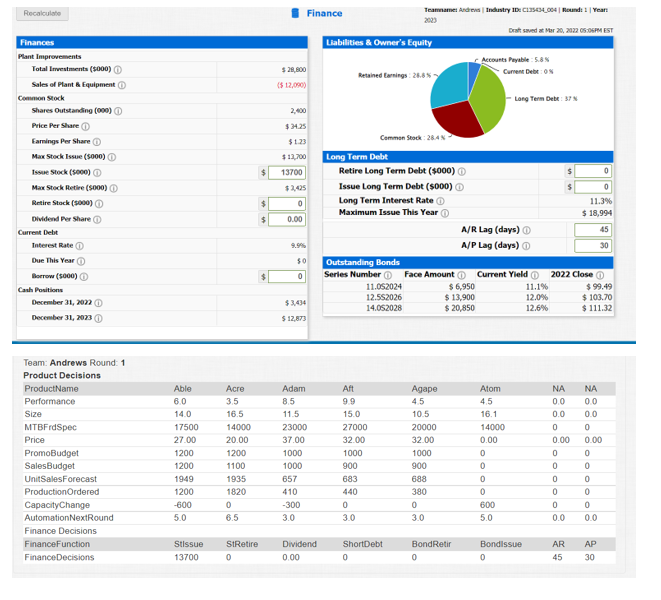Click the Issue Long Term Debt input
The image size is (661, 600).
click(x=593, y=187)
